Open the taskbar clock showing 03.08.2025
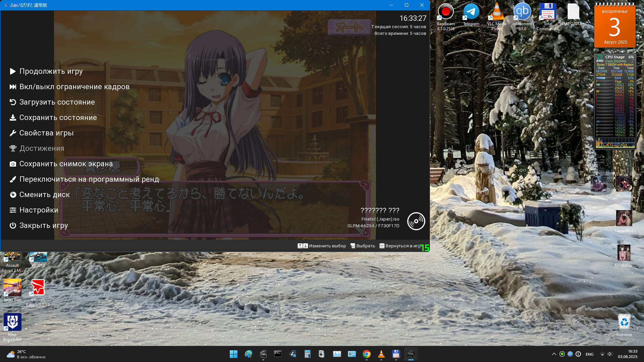644x362 pixels. point(628,354)
